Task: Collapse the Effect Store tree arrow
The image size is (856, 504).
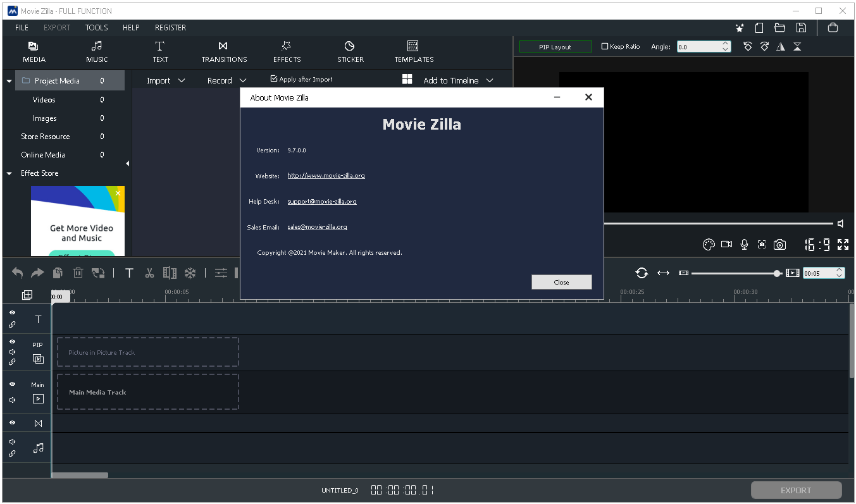Action: [x=9, y=173]
